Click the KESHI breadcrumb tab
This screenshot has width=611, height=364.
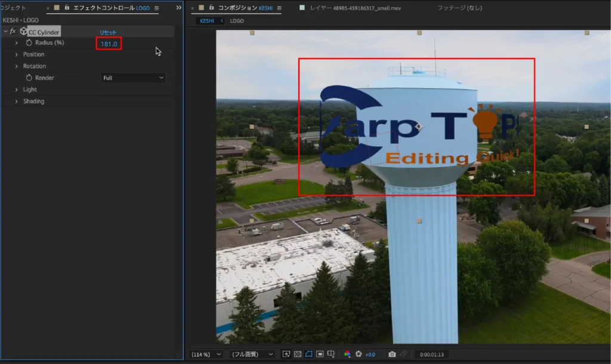tap(207, 21)
